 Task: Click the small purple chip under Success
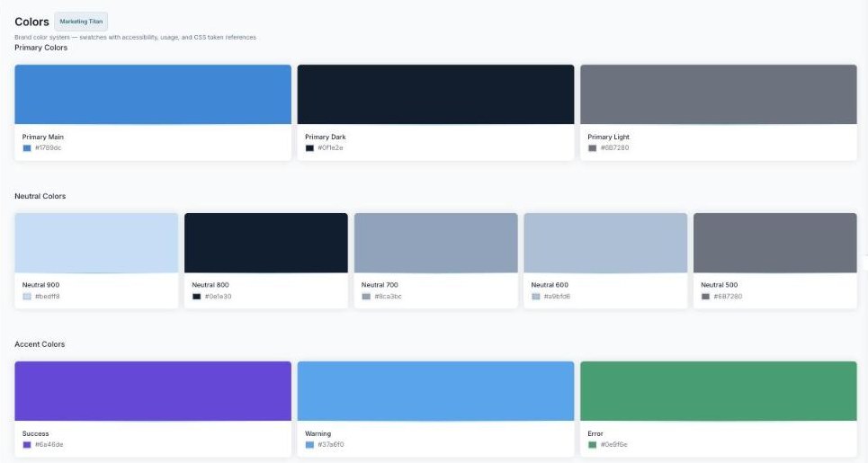(x=27, y=445)
